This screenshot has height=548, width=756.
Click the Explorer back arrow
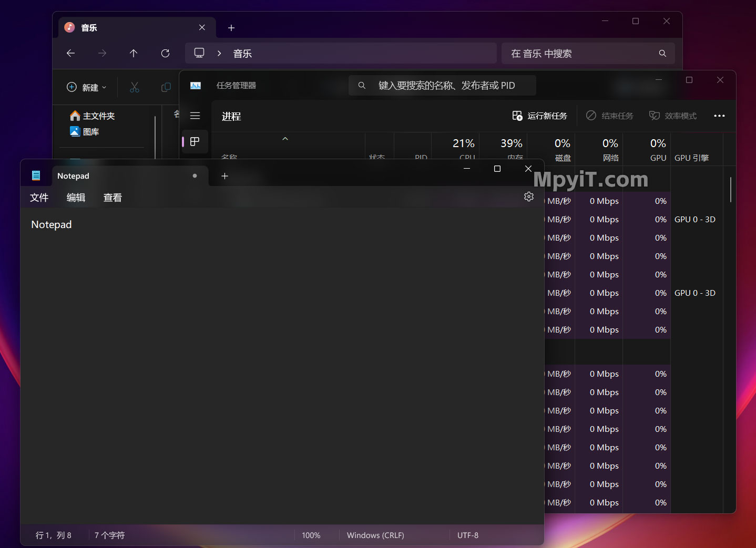[71, 53]
